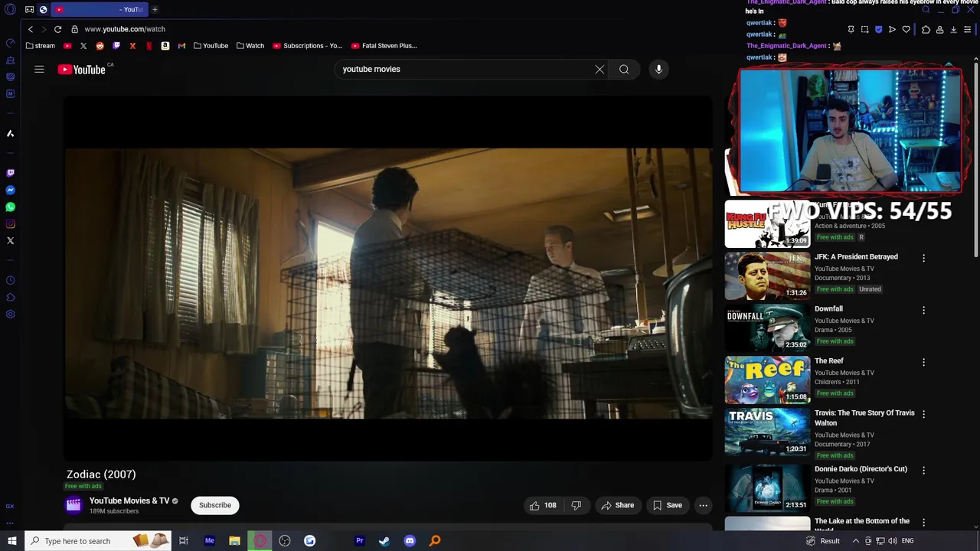Like the Zodiac video

pos(543,505)
